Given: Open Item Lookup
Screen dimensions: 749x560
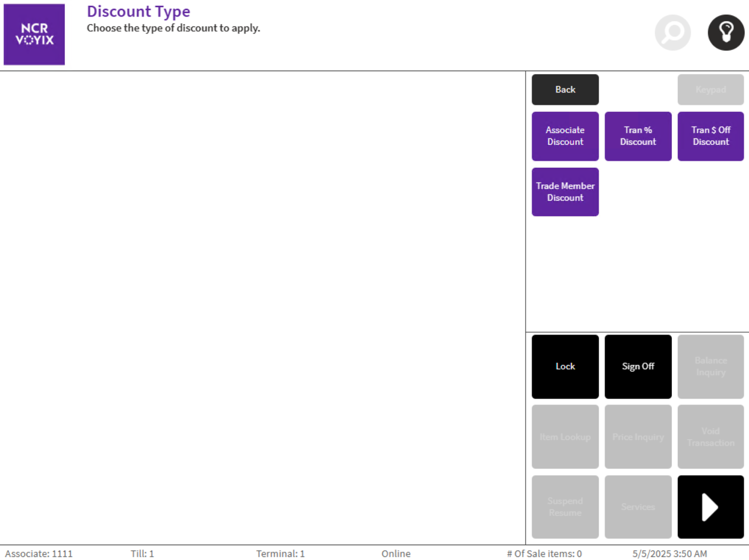Looking at the screenshot, I should pyautogui.click(x=565, y=436).
